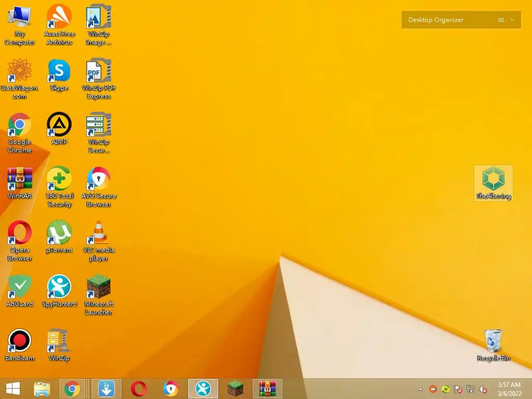The image size is (532, 399).
Task: Select the AIMP desktop shortcut
Action: tap(59, 129)
